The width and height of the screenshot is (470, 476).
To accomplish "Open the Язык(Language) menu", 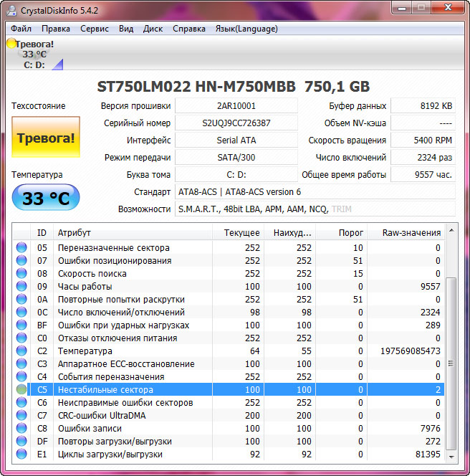I will [246, 29].
